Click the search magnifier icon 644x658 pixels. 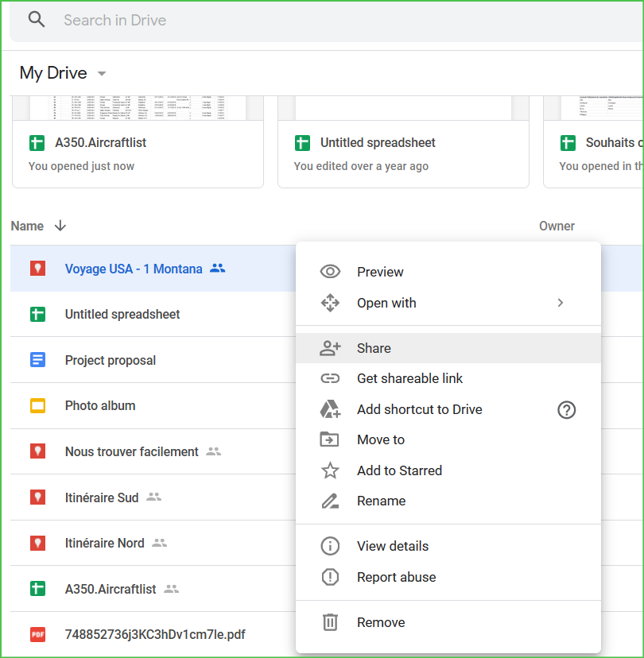coord(37,20)
